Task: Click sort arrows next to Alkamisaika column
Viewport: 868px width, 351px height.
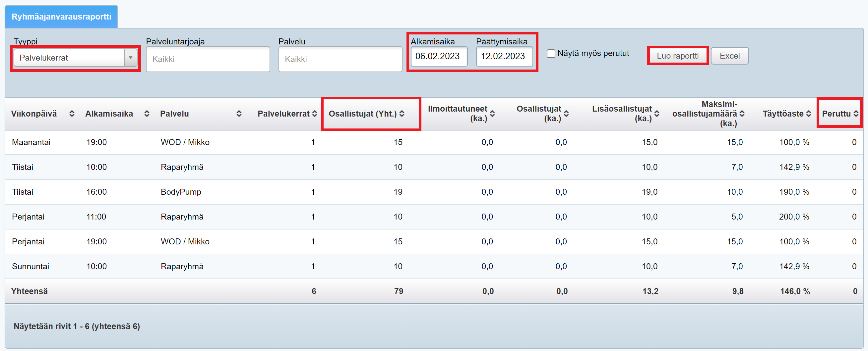Action: (147, 114)
